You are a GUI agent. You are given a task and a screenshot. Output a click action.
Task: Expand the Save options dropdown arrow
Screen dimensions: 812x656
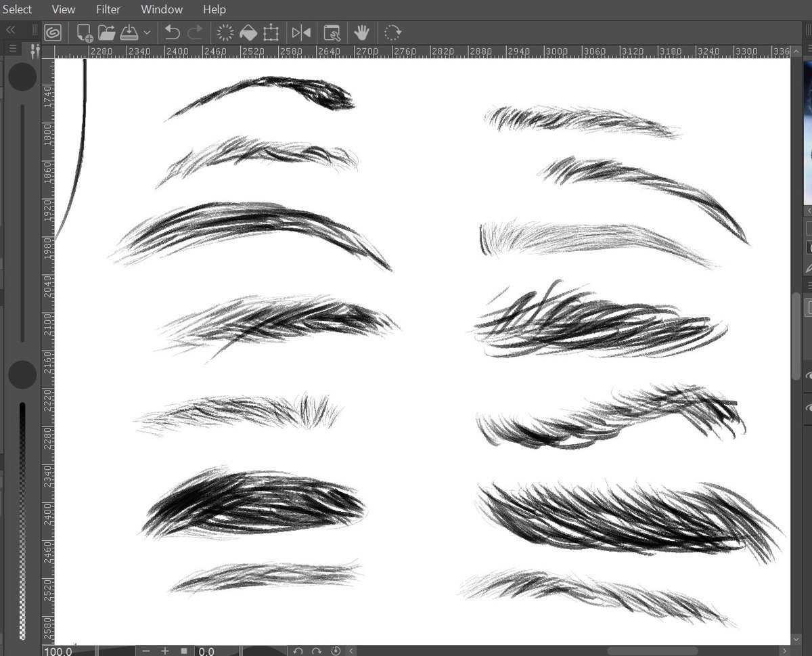(147, 32)
